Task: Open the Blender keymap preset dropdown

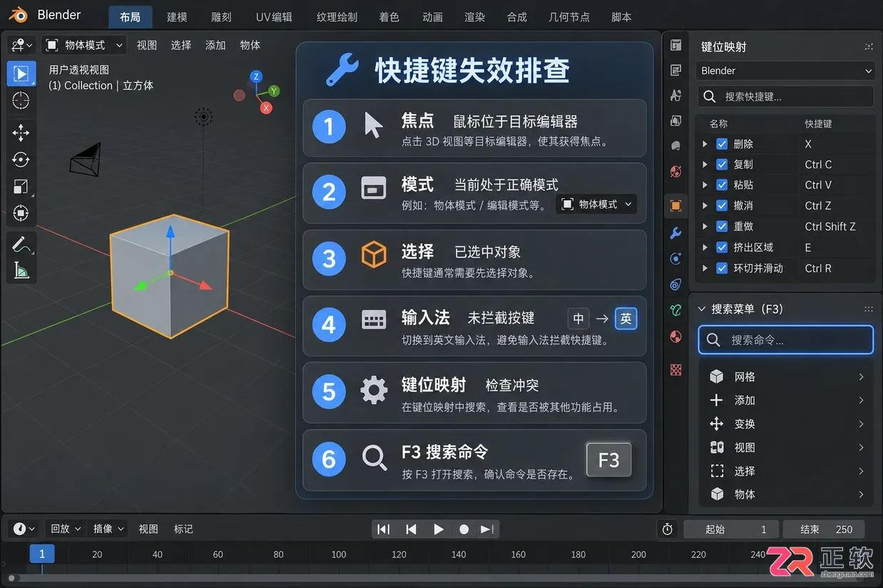Action: (785, 71)
